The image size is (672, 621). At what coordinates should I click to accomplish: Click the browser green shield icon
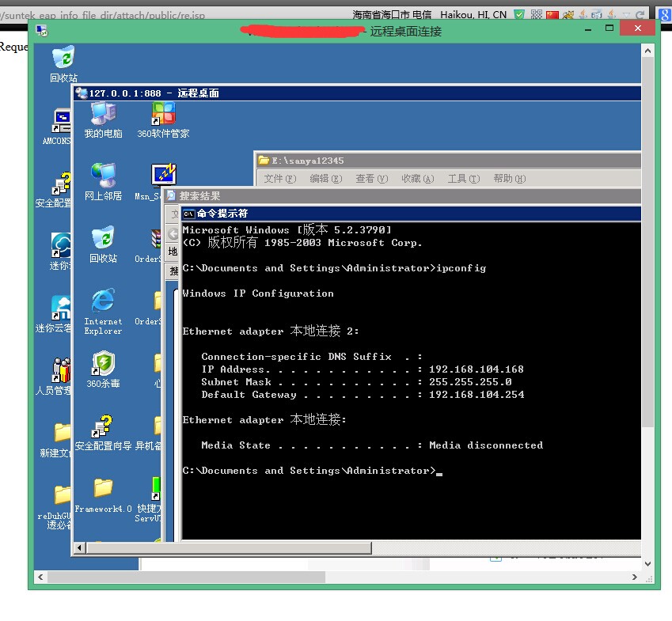tap(519, 14)
